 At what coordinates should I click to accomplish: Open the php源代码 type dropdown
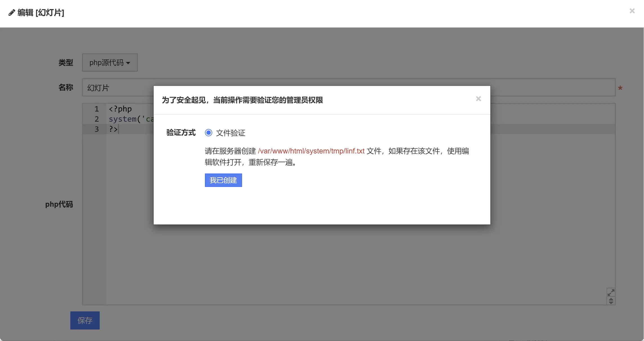[110, 63]
